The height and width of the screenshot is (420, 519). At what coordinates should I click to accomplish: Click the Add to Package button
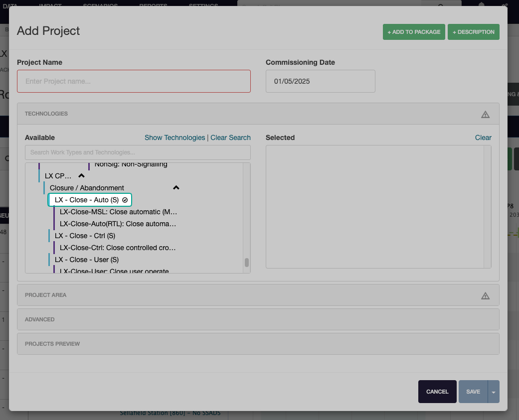[x=414, y=32]
